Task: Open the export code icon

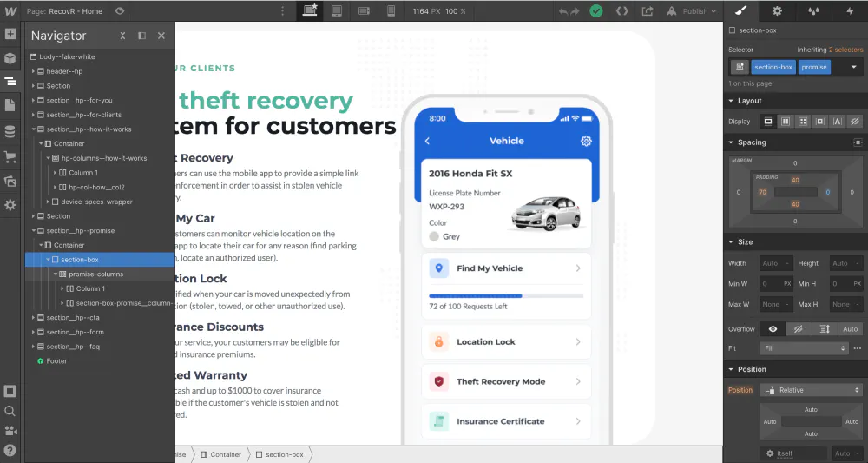Action: 622,11
